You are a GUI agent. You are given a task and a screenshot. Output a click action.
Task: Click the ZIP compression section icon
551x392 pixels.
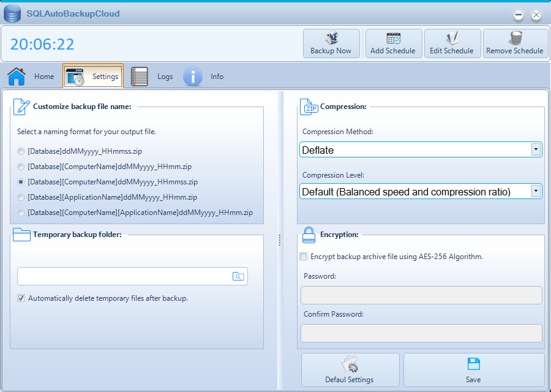point(309,107)
